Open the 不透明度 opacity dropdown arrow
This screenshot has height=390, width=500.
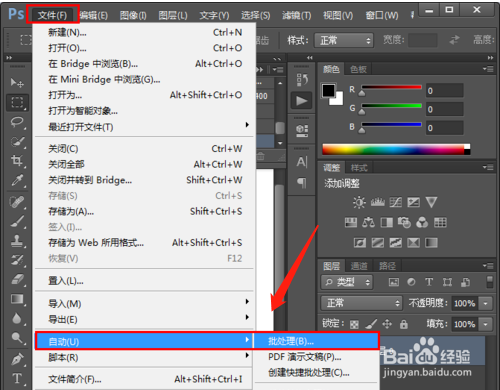pyautogui.click(x=486, y=303)
